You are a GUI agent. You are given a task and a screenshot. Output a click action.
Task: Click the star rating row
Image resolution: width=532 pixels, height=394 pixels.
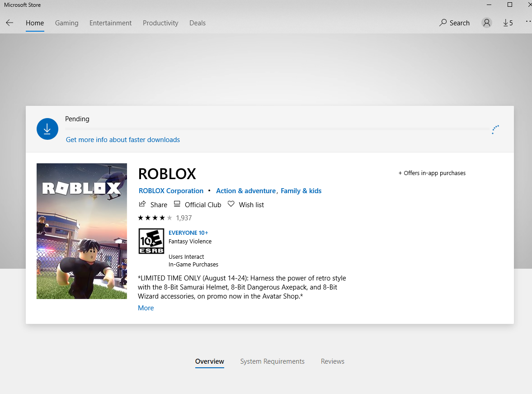[x=155, y=218]
